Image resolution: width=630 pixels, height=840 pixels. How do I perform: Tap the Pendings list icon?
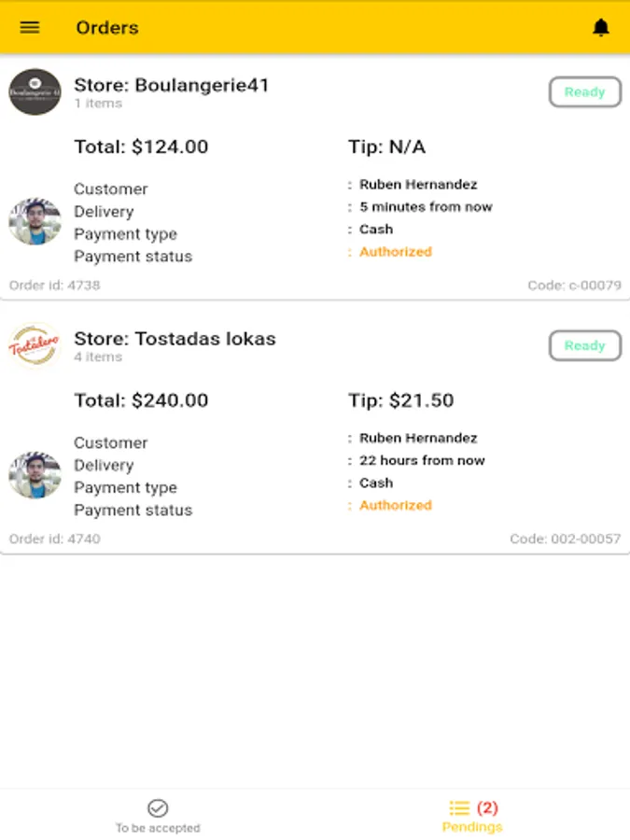(458, 807)
